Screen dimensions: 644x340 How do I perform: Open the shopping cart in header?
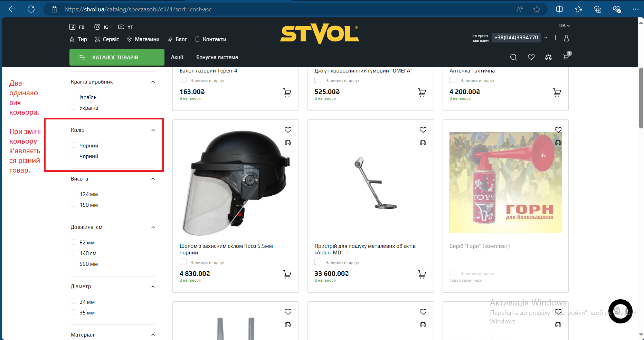click(566, 57)
